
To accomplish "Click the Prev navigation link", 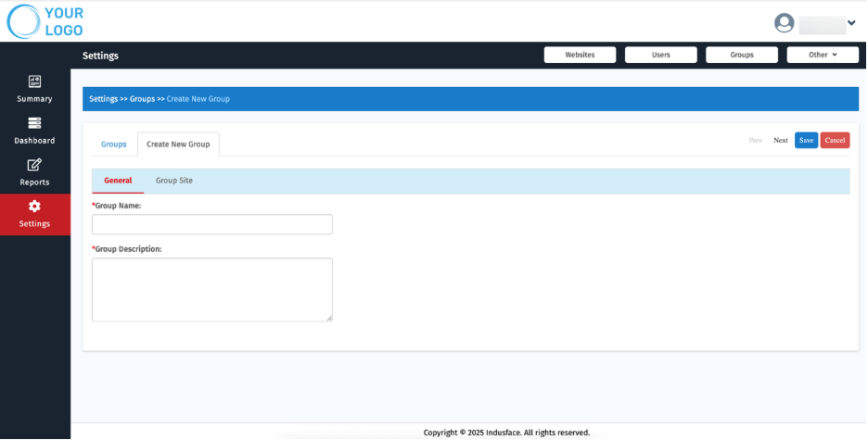I will [755, 141].
